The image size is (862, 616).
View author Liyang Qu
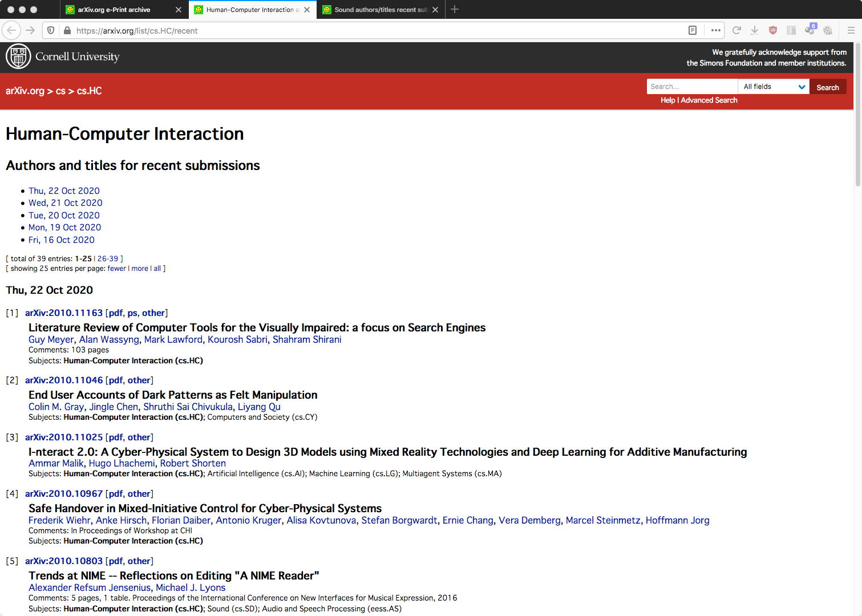pyautogui.click(x=259, y=407)
